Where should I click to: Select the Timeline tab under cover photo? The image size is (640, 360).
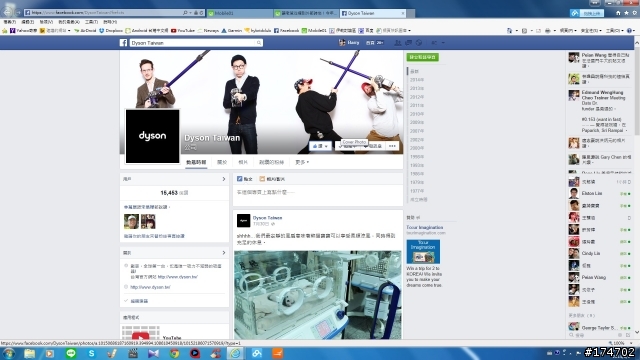point(196,162)
